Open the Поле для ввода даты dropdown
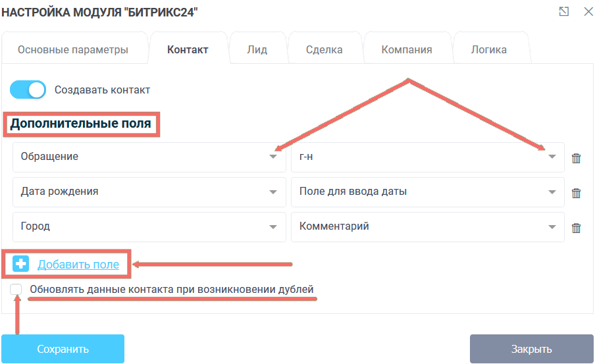 [427, 192]
